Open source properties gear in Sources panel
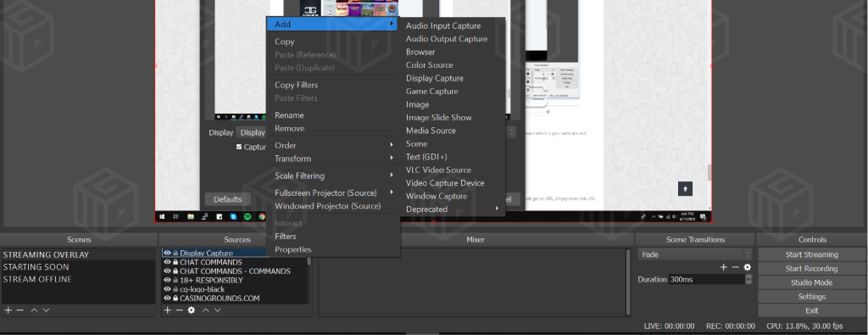868x335 pixels. (192, 310)
